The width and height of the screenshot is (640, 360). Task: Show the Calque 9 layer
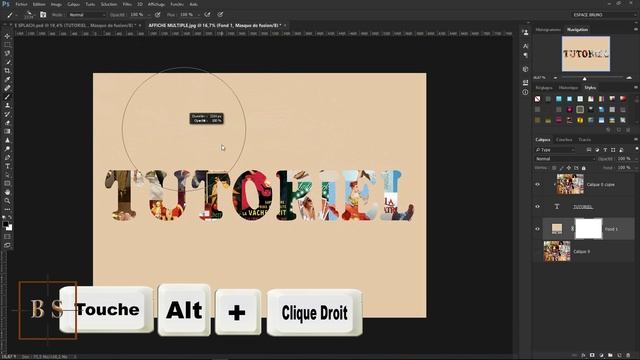tap(538, 251)
